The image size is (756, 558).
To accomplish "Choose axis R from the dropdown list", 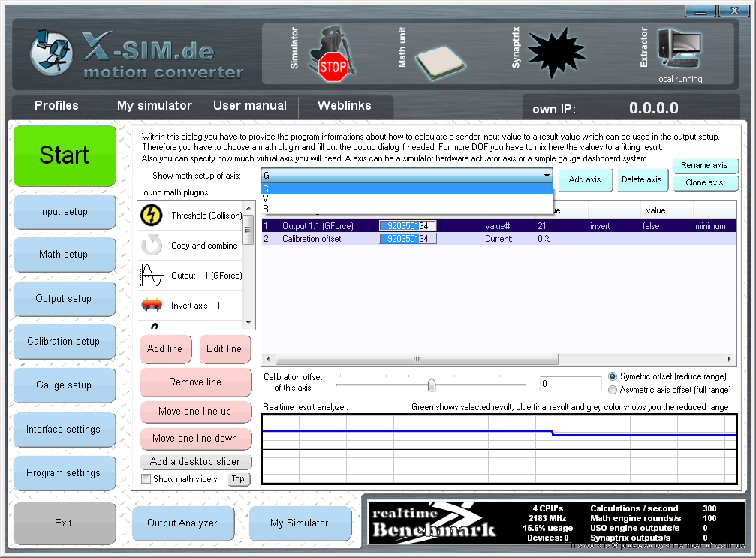I will click(x=266, y=208).
